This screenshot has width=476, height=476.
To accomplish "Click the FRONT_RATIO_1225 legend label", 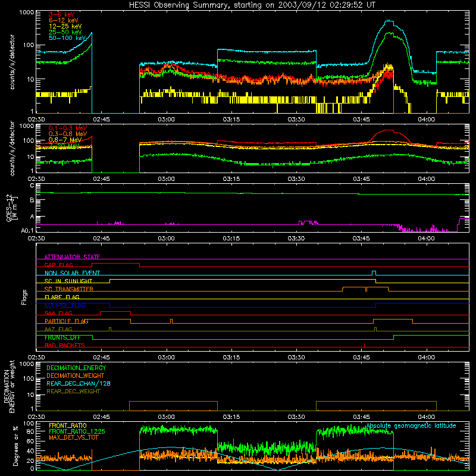I will [x=77, y=431].
